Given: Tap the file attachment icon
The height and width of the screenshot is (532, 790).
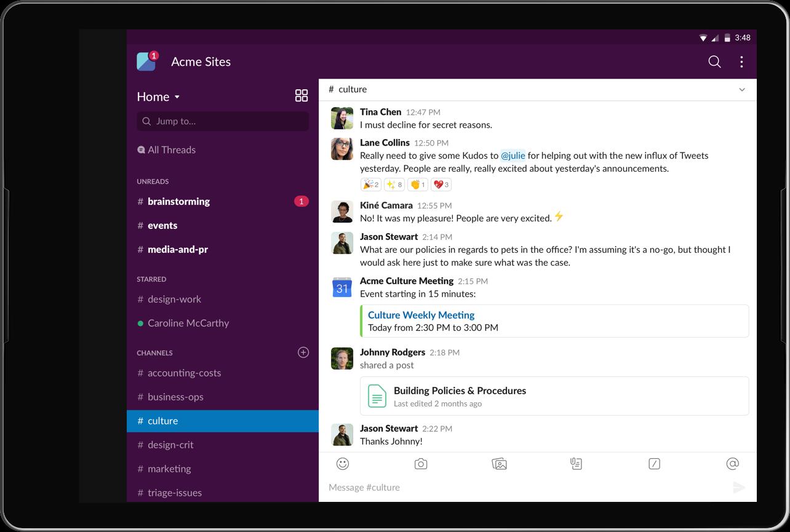Looking at the screenshot, I should pyautogui.click(x=576, y=464).
